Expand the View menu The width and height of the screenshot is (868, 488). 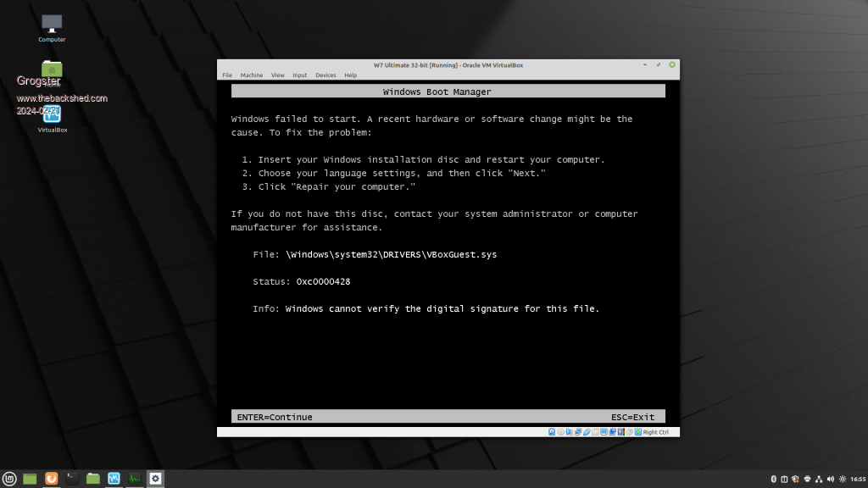coord(277,75)
